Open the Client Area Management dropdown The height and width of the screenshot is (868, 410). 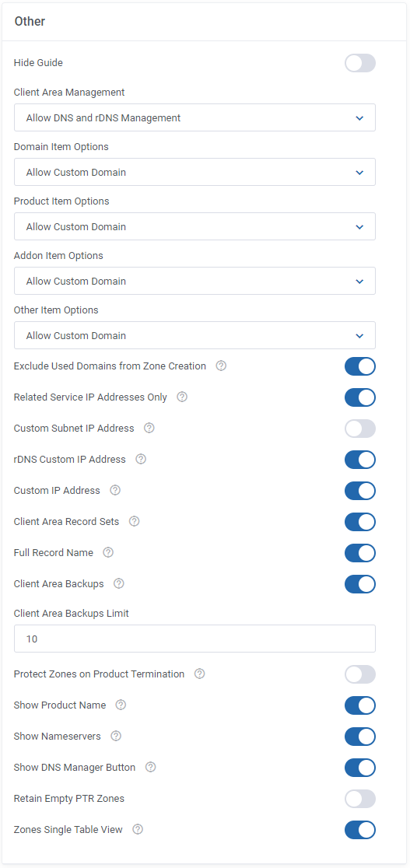pyautogui.click(x=194, y=118)
